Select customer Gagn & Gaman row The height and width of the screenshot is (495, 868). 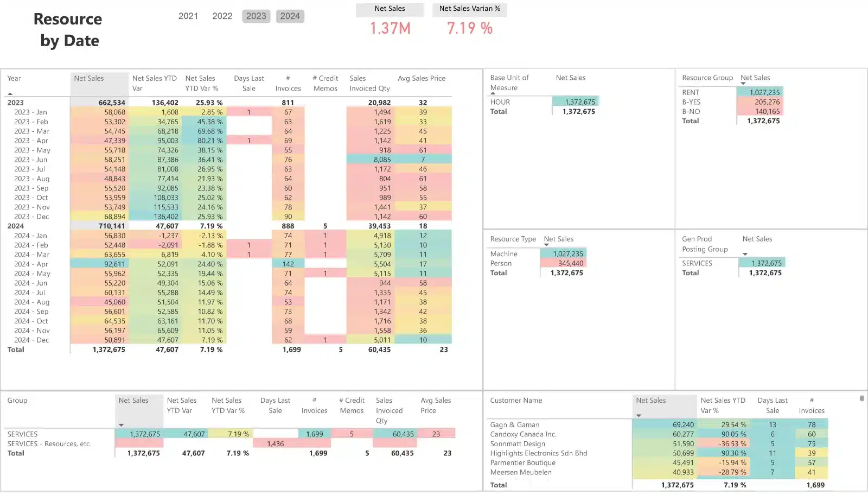pos(514,425)
